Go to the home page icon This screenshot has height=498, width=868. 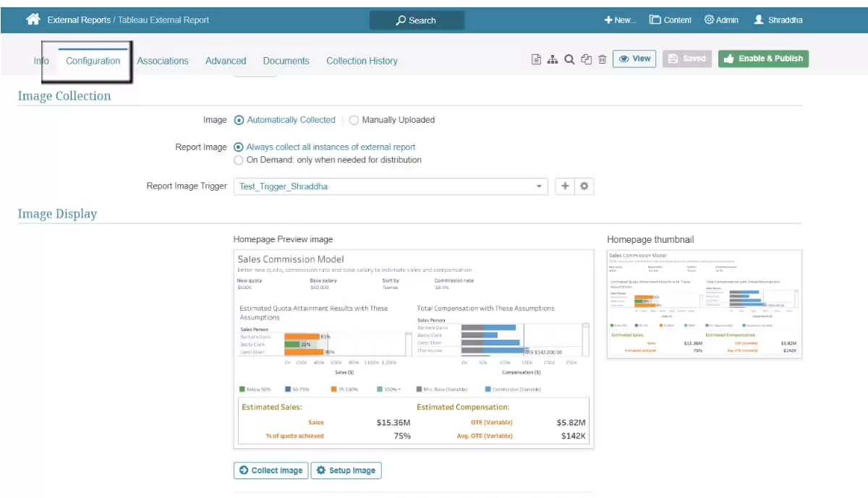point(33,20)
